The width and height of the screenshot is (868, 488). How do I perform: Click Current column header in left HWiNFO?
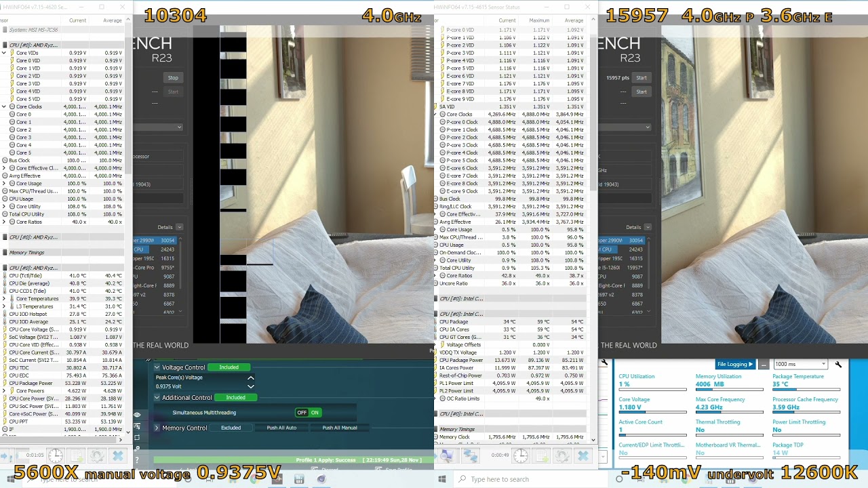[77, 20]
